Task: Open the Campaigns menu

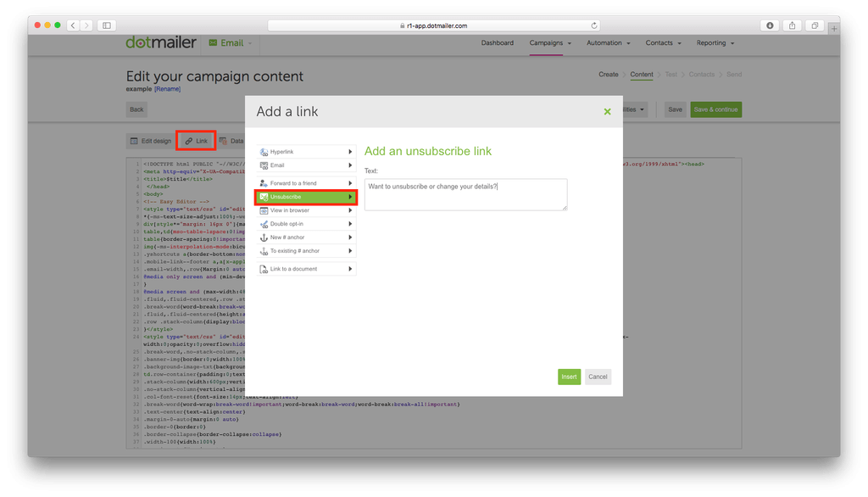Action: [549, 42]
